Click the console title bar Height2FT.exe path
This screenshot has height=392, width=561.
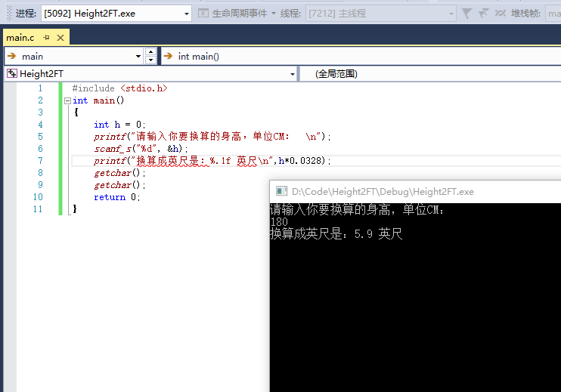coord(383,192)
